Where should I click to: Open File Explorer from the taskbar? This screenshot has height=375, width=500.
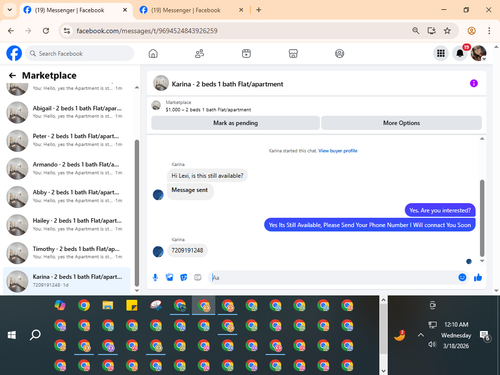(x=108, y=305)
